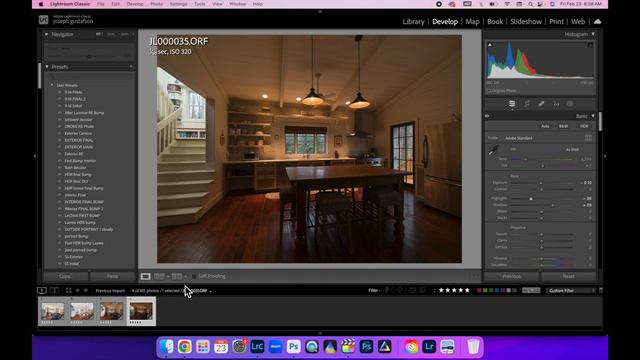The height and width of the screenshot is (360, 640).
Task: Collapse the Presets panel
Action: pyautogui.click(x=47, y=67)
